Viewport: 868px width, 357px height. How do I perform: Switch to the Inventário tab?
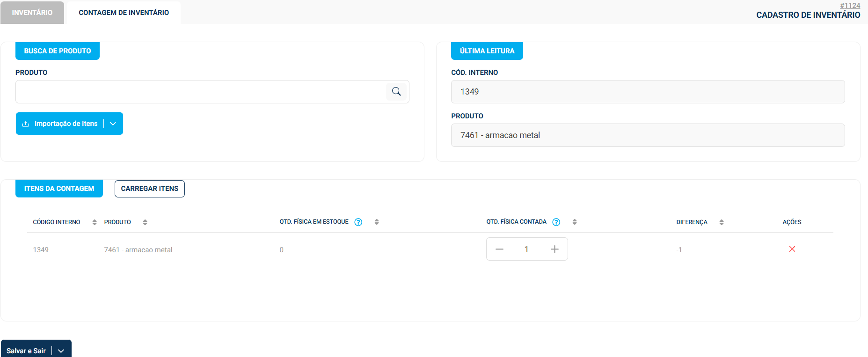click(x=32, y=13)
